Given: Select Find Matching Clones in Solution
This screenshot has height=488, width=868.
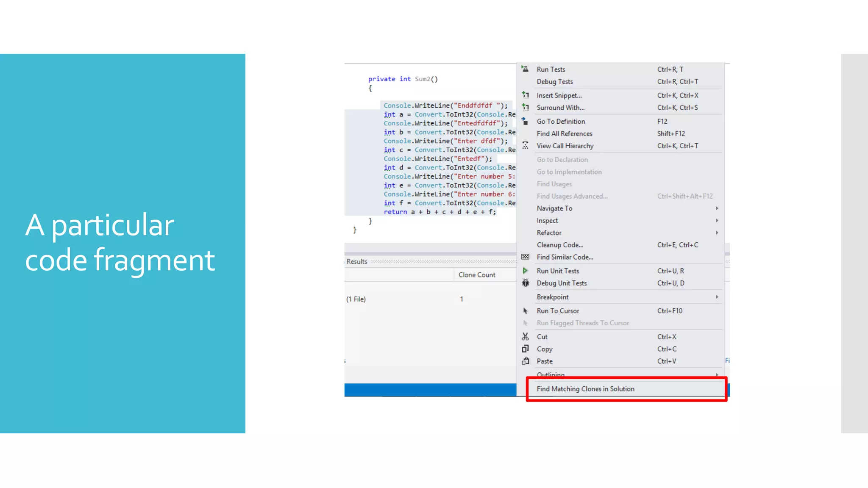Looking at the screenshot, I should click(x=585, y=389).
